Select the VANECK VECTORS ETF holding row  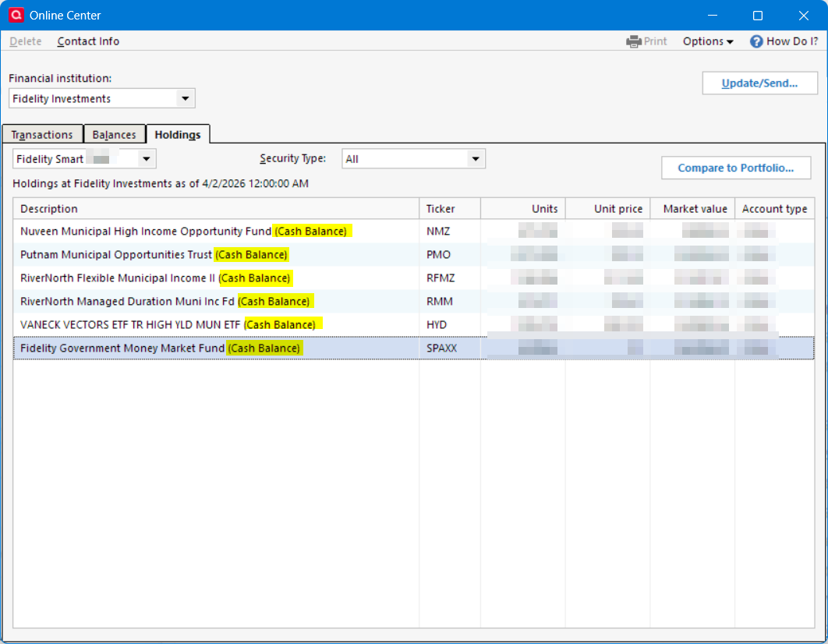131,324
